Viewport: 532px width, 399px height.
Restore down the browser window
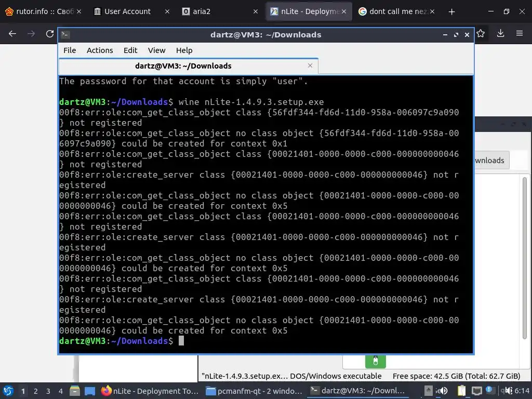507,11
